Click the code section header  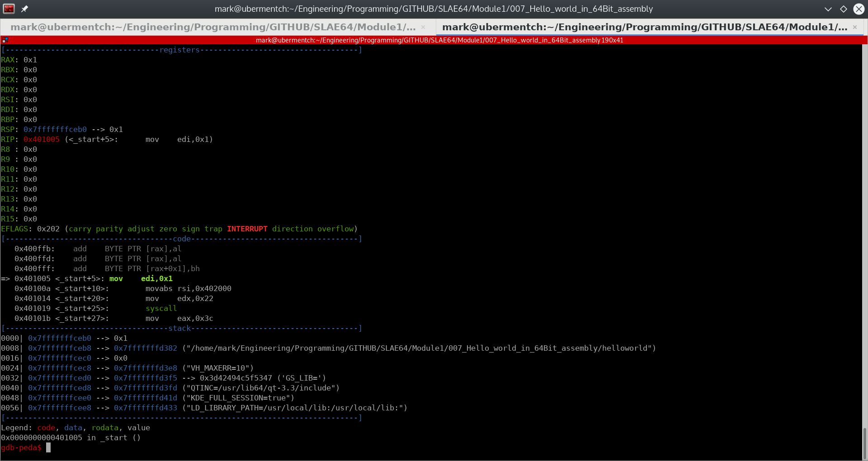182,239
